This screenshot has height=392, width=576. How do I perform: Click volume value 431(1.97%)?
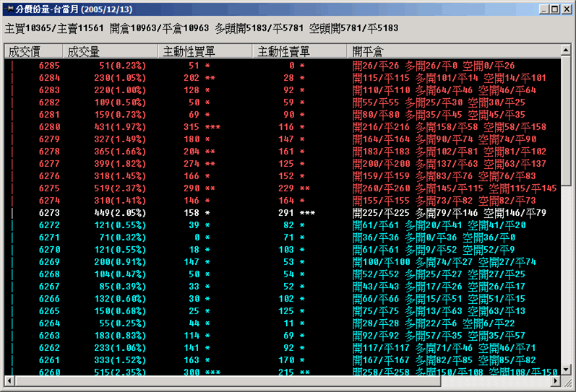(120, 127)
